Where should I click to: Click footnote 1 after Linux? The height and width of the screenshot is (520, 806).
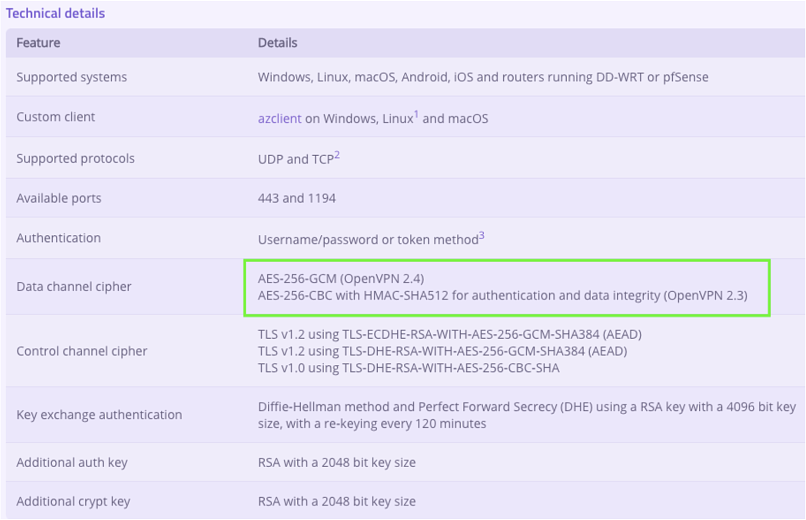[x=416, y=115]
